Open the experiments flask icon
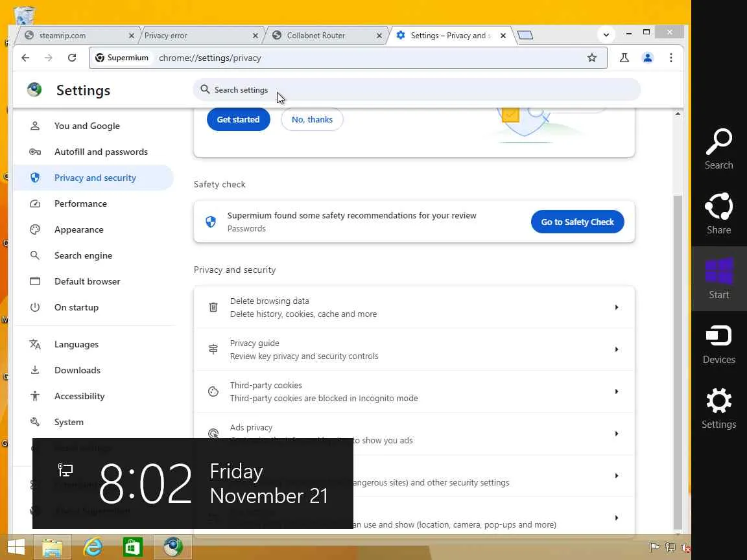 point(624,58)
